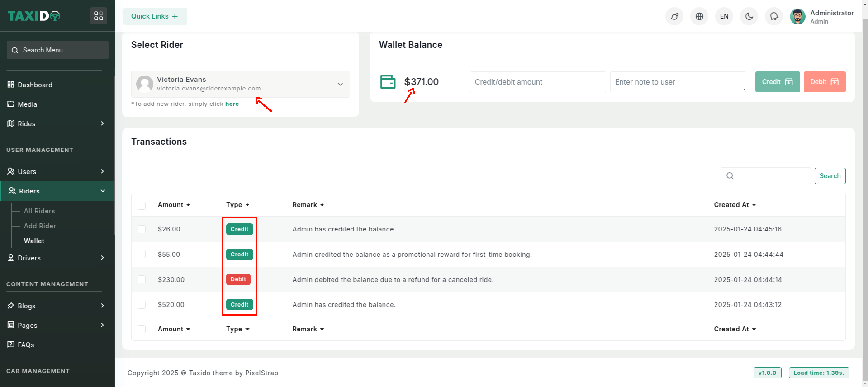Click the rocket icon in top bar
This screenshot has width=868, height=387.
pyautogui.click(x=674, y=16)
